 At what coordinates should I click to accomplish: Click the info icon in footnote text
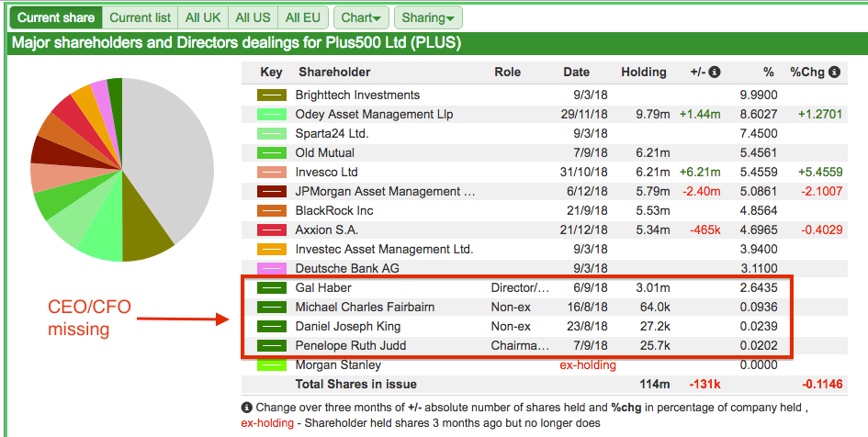pos(247,408)
